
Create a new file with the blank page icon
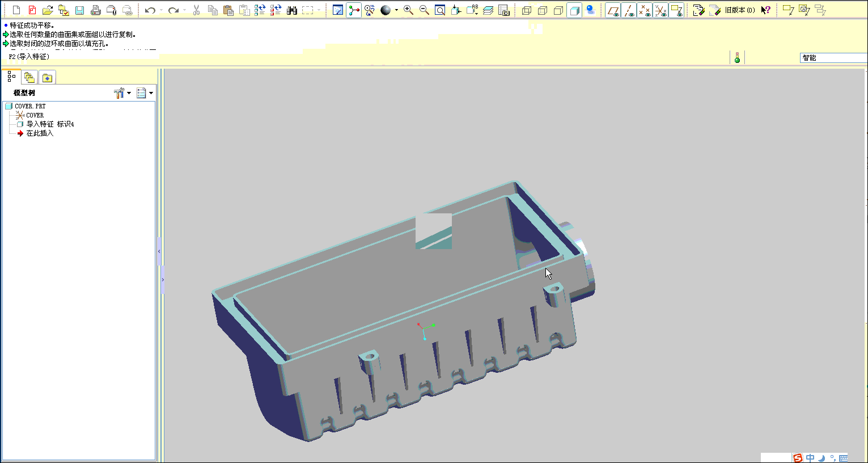pyautogui.click(x=16, y=10)
